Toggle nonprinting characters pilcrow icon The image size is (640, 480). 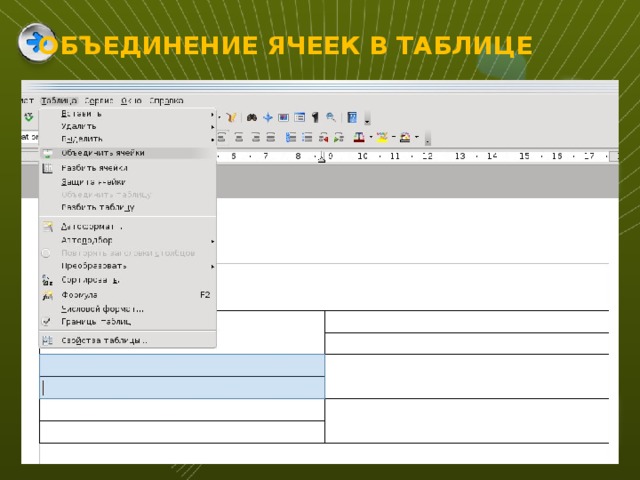(x=315, y=118)
